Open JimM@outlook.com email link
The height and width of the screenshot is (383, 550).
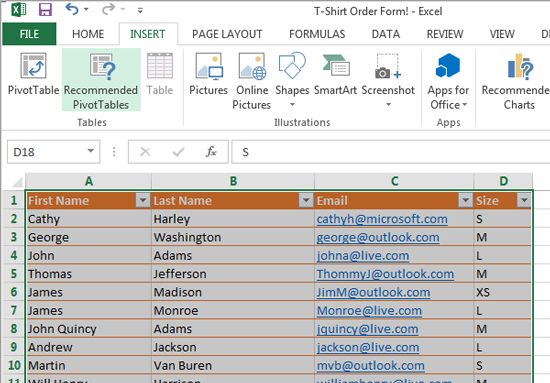click(373, 292)
